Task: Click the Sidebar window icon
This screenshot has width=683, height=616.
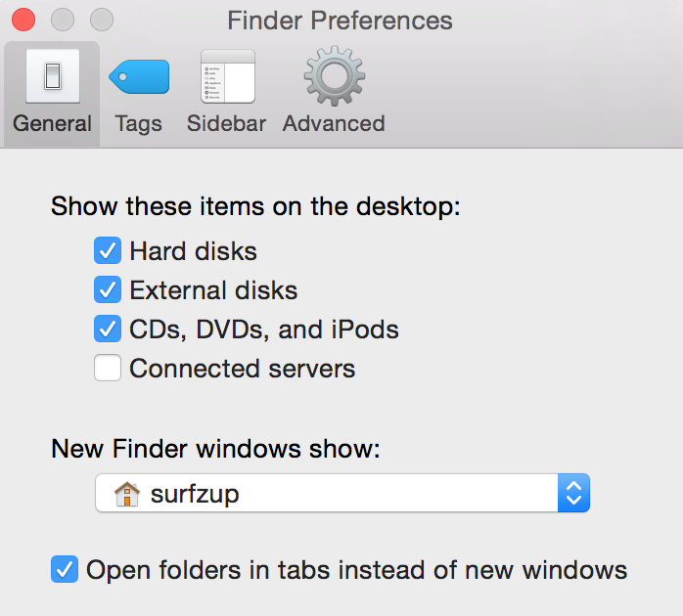Action: pos(227,76)
